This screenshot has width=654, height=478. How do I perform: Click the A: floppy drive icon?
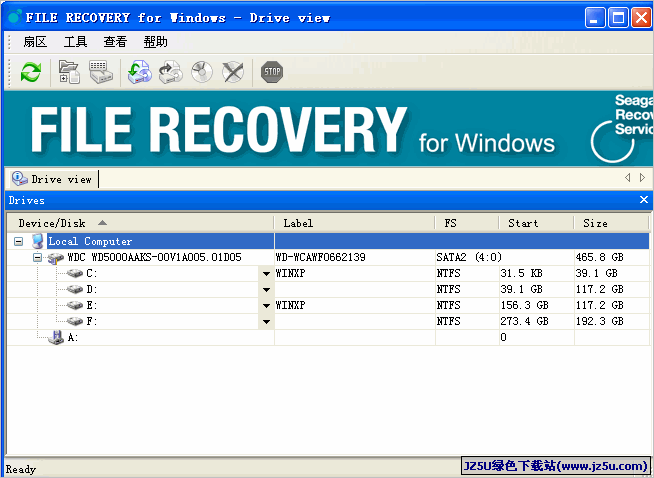(x=55, y=337)
